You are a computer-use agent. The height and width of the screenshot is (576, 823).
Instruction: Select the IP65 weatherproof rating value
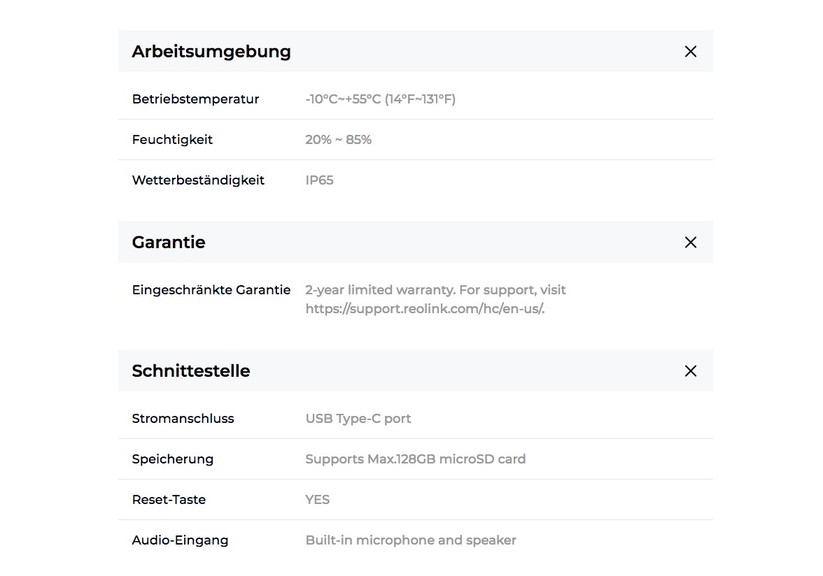coord(320,180)
